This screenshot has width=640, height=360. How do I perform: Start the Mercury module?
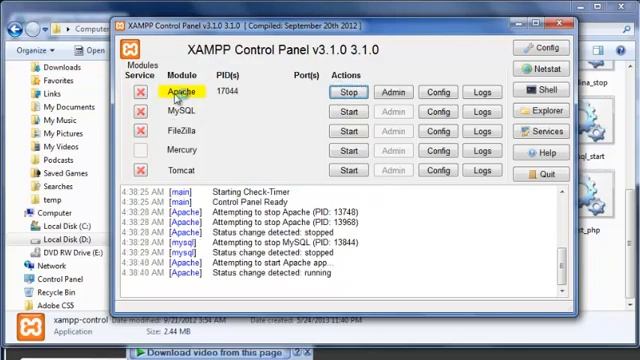349,151
